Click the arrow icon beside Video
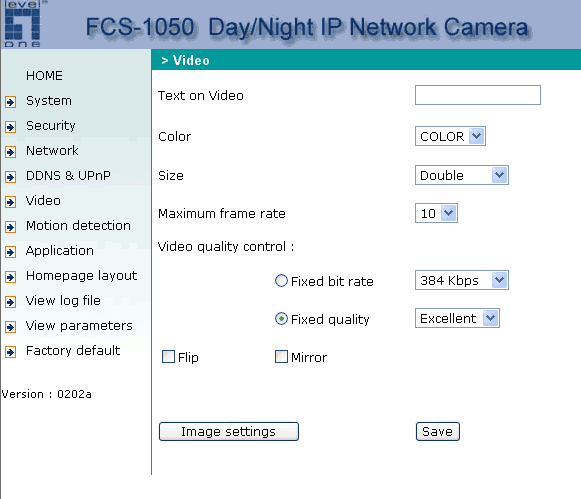The width and height of the screenshot is (581, 499). (10, 202)
